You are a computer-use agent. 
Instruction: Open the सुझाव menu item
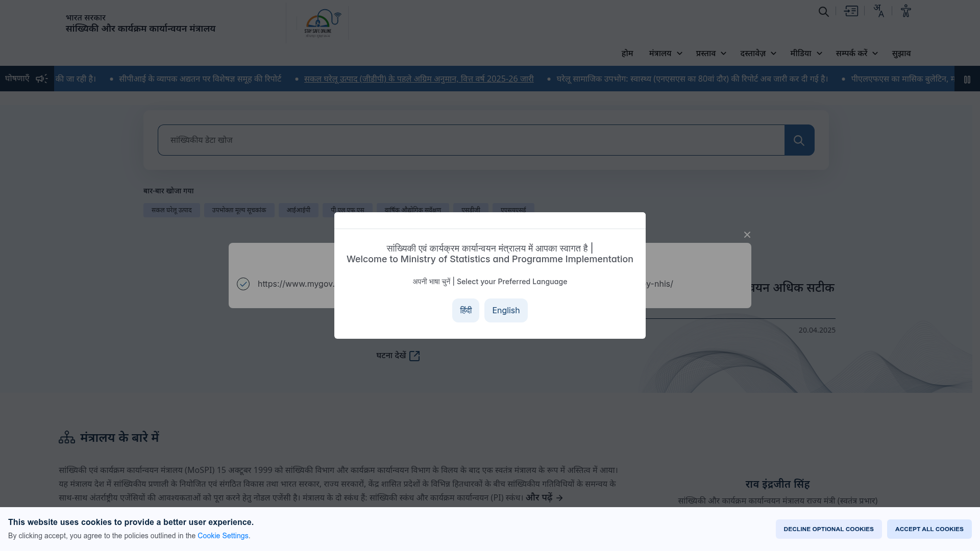[x=901, y=53]
